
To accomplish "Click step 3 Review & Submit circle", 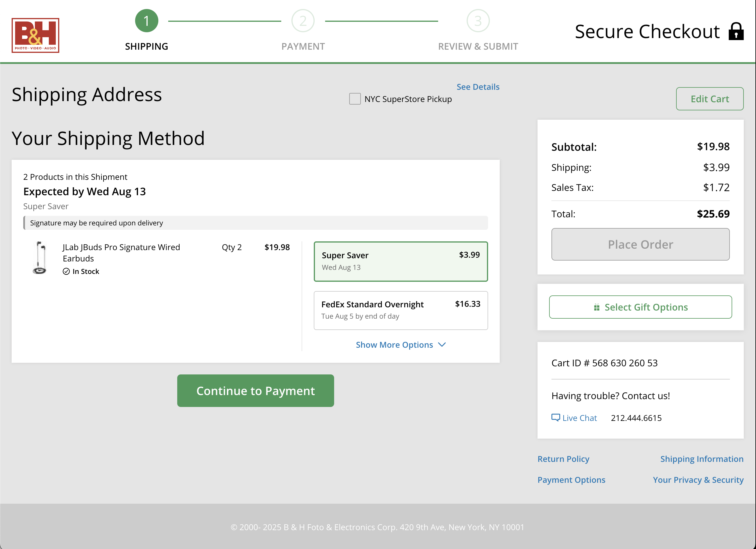I will click(x=478, y=21).
